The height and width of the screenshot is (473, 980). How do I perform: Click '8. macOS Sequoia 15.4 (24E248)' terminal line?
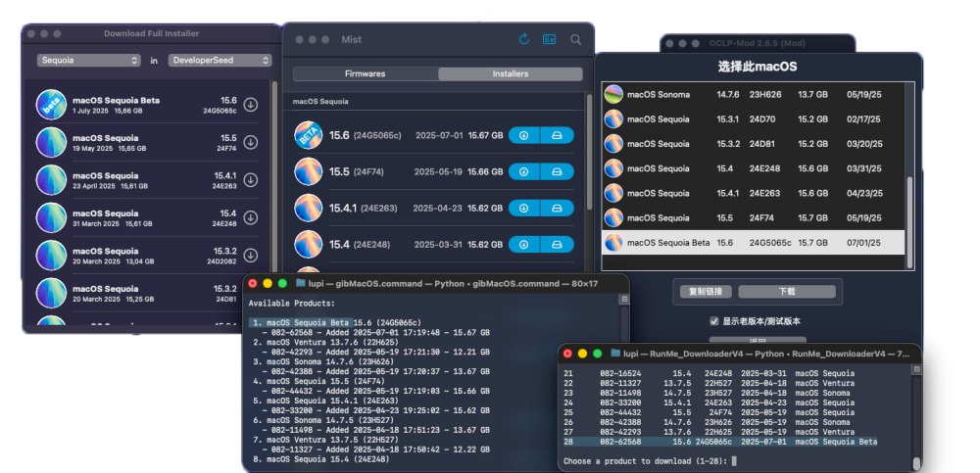click(x=320, y=459)
